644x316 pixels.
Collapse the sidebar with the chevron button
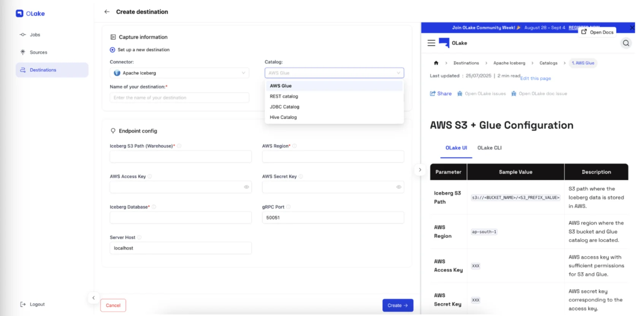(x=94, y=298)
